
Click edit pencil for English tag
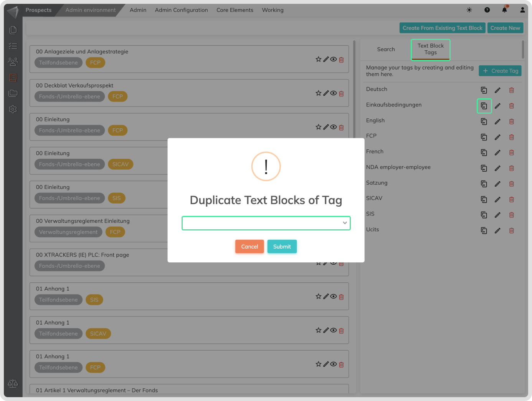click(497, 121)
